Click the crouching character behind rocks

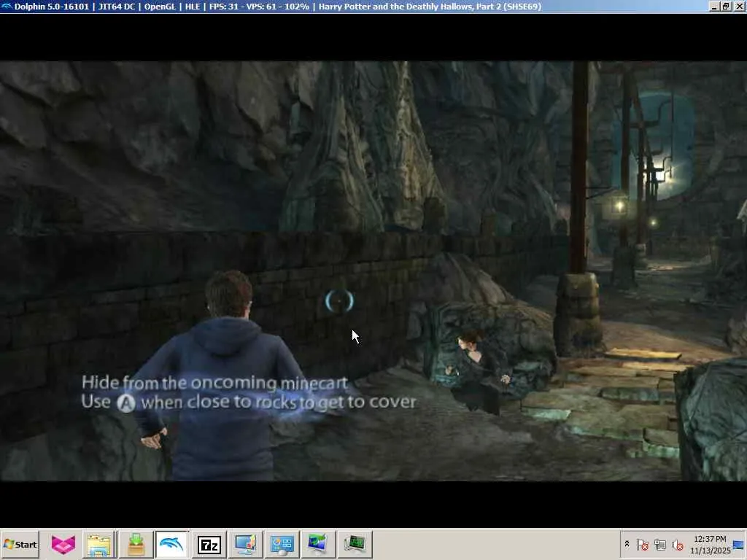[x=479, y=370]
